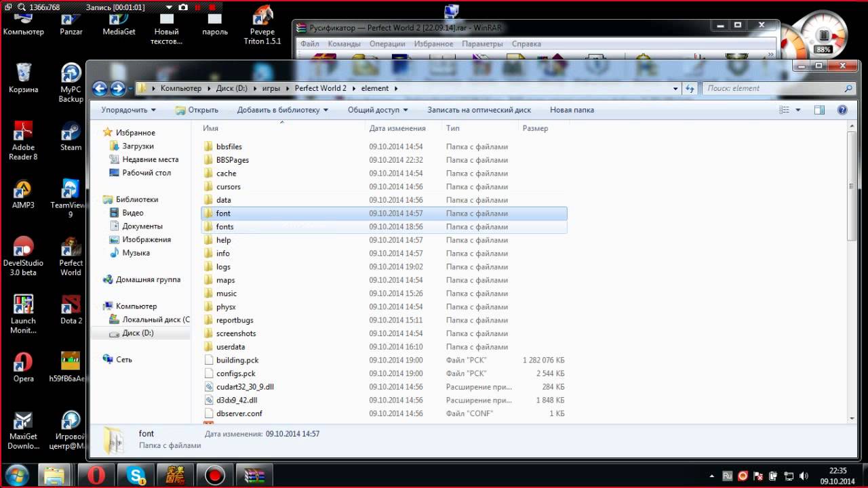The image size is (868, 488).
Task: Select the DevelStudio 3.0 beta icon
Action: point(23,256)
